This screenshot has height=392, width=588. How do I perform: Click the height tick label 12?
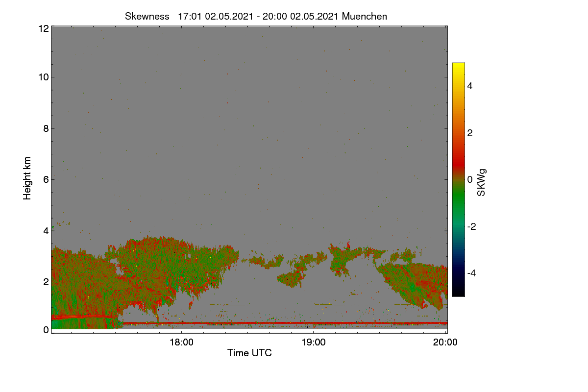[x=43, y=28]
